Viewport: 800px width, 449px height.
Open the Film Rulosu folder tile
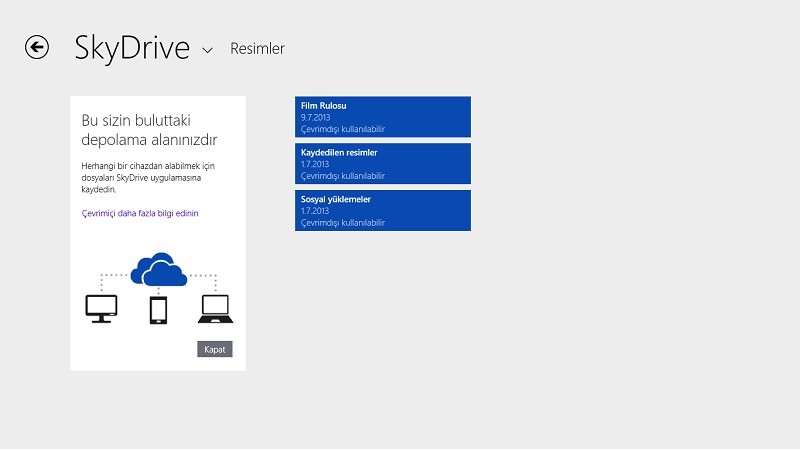click(x=383, y=117)
